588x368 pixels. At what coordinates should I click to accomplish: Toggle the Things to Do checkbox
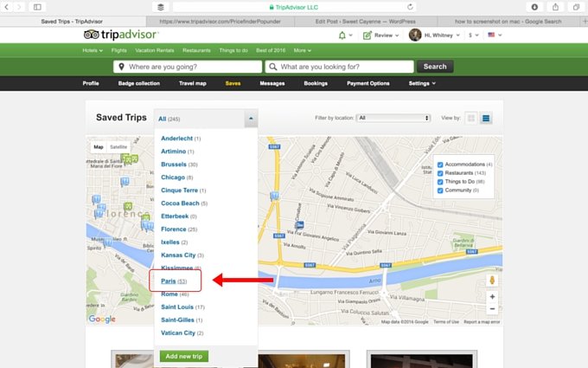pos(440,182)
